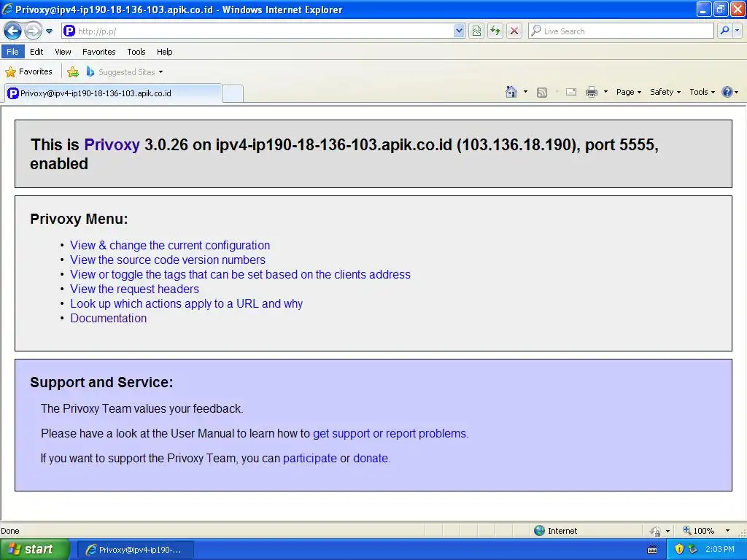Viewport: 747px width, 560px height.
Task: Click the Internet security zone indicator
Action: pyautogui.click(x=556, y=531)
